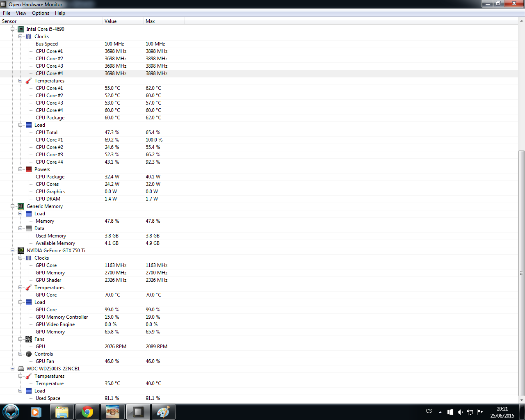Click the vertical scrollbar thumb
The image size is (525, 420).
(522, 273)
